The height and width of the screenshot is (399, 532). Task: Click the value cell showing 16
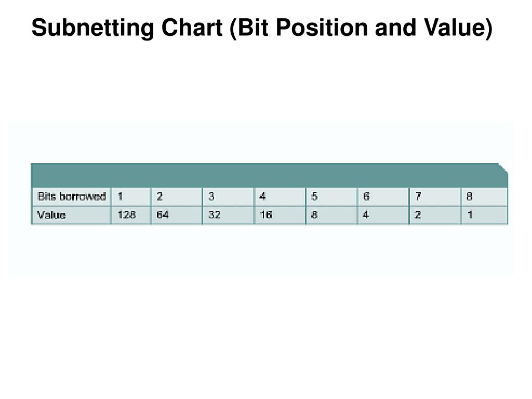tap(280, 215)
